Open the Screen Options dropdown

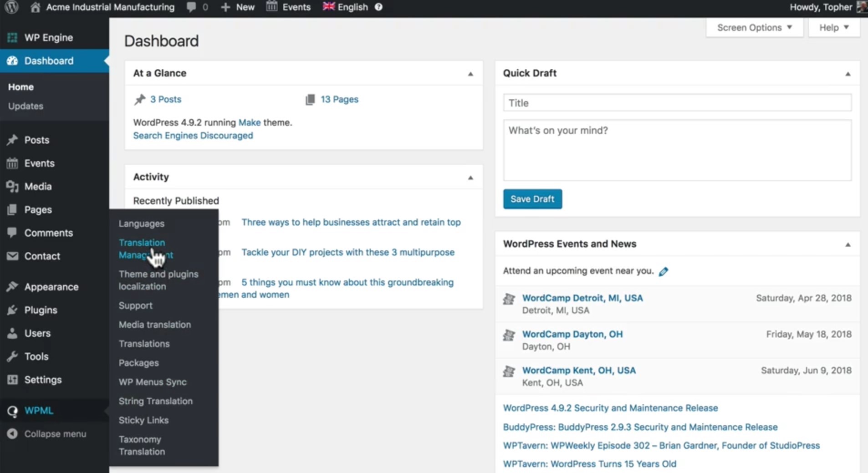(x=753, y=27)
